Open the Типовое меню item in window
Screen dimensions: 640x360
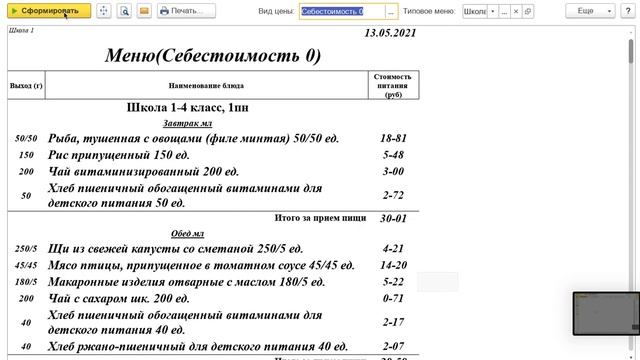tap(528, 11)
